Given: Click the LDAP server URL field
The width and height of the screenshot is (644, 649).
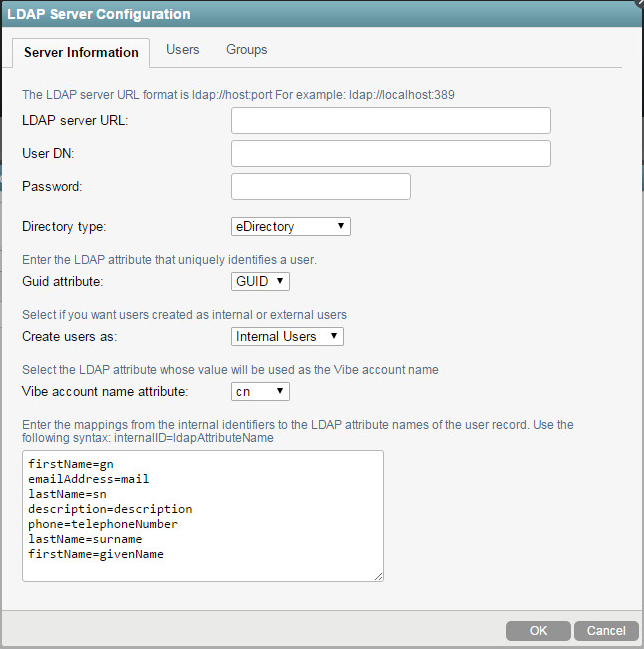Looking at the screenshot, I should point(390,121).
